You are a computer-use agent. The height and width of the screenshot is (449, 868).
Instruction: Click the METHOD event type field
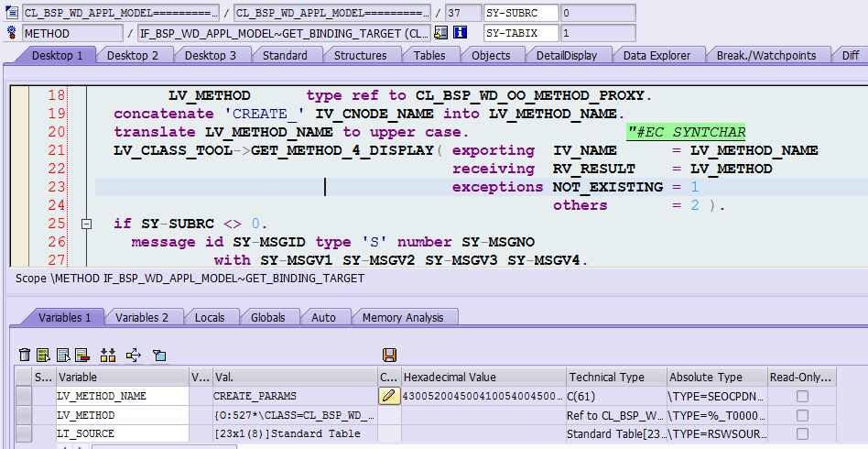coord(73,33)
